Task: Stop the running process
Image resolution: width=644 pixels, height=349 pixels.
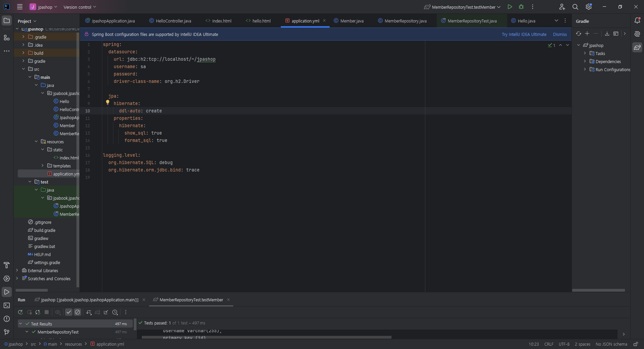Action: point(47,312)
